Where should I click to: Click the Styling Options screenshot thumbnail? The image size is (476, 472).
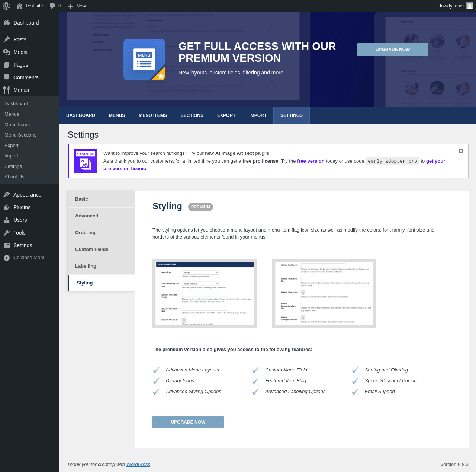[x=205, y=293]
